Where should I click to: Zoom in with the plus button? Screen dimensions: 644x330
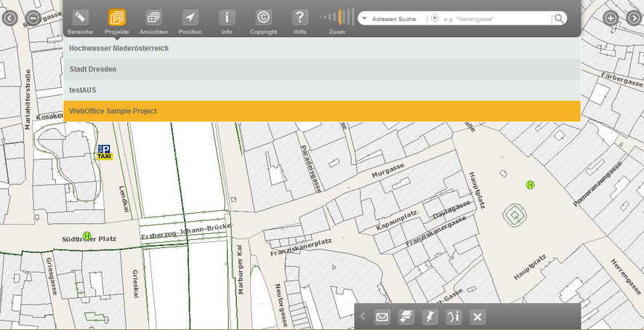[x=611, y=18]
